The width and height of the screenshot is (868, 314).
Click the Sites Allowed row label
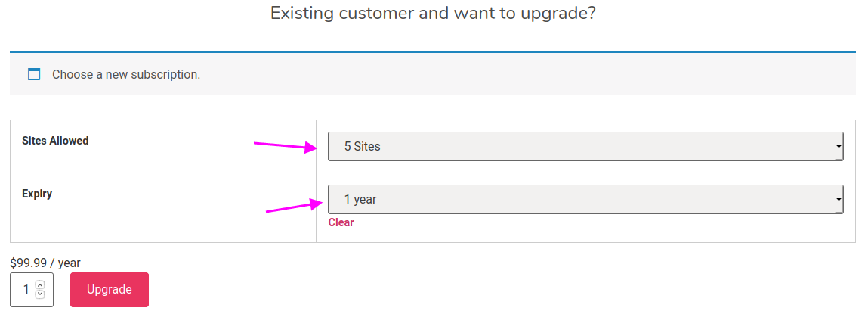55,141
